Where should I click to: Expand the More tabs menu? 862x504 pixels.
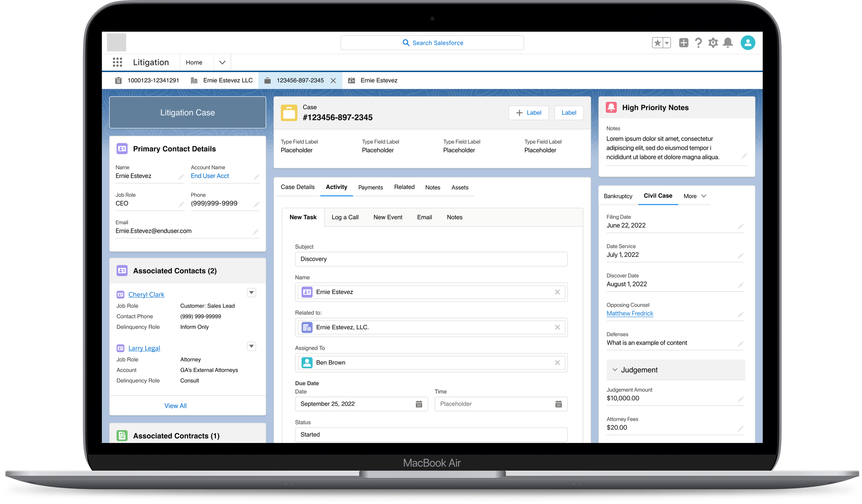[x=695, y=196]
